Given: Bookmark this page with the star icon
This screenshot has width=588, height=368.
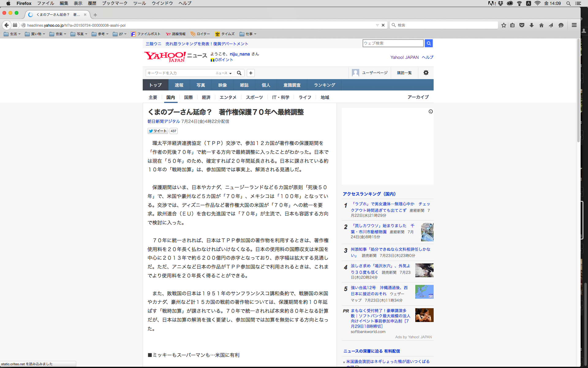Looking at the screenshot, I should pyautogui.click(x=504, y=25).
